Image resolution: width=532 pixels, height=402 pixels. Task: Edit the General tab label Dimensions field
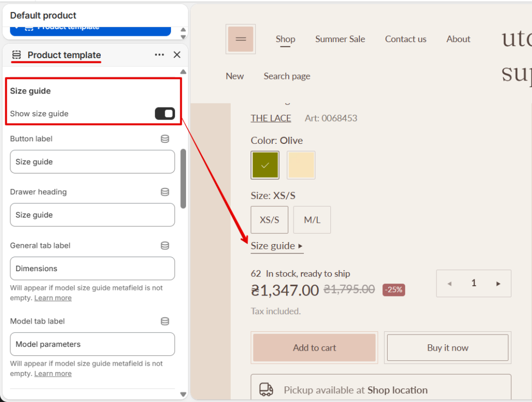point(92,269)
